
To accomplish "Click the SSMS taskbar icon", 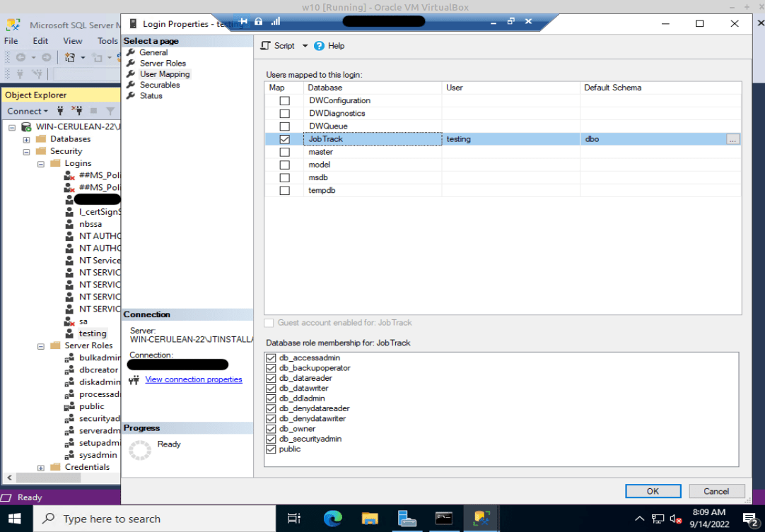I will [481, 519].
